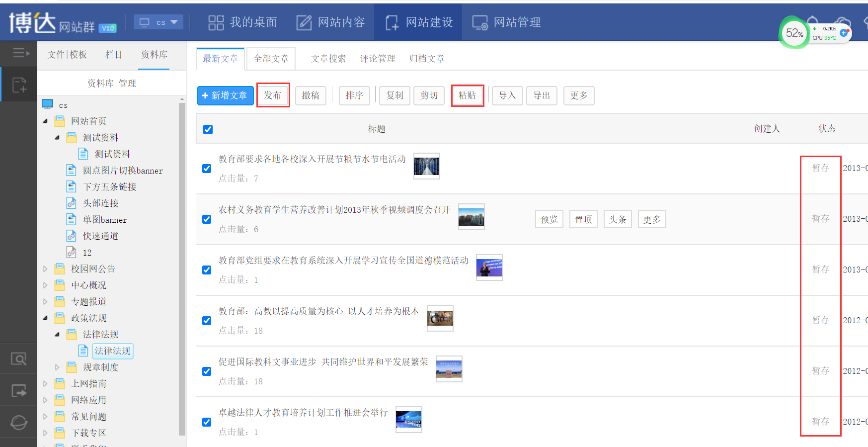Click the 撤稿 button

[311, 95]
